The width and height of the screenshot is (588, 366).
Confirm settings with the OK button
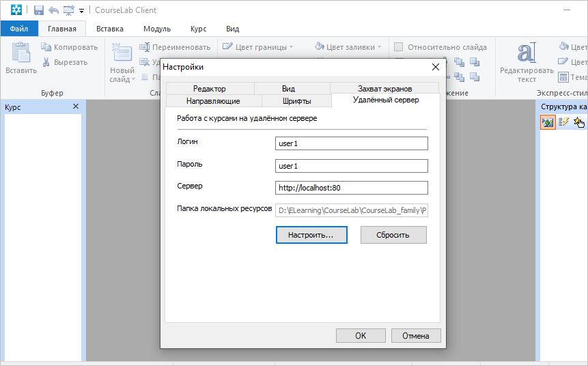(x=361, y=336)
